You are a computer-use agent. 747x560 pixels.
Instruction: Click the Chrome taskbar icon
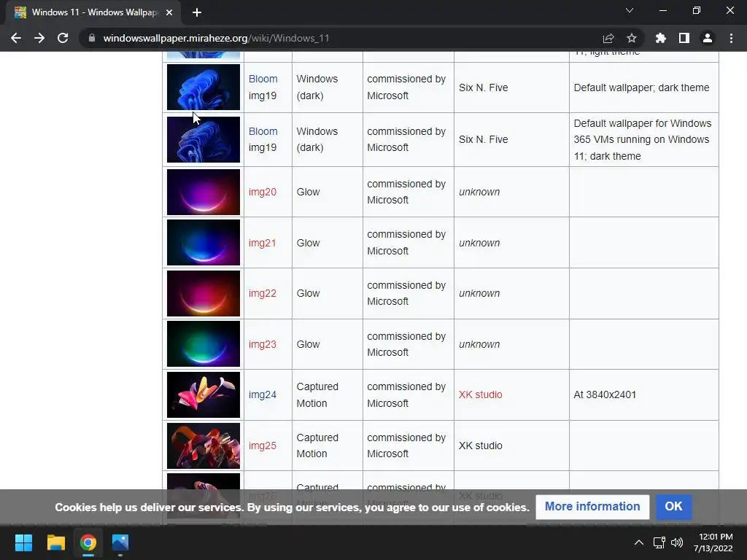click(88, 542)
